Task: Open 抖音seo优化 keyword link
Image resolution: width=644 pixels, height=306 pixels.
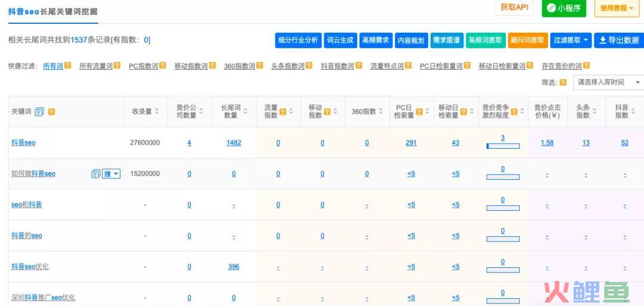Action: coord(30,267)
